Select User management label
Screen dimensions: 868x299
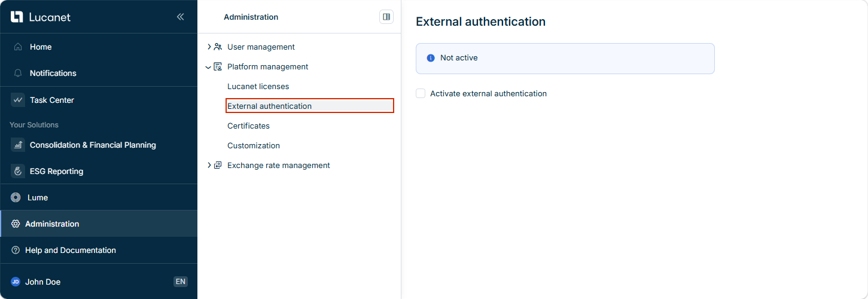pos(261,47)
